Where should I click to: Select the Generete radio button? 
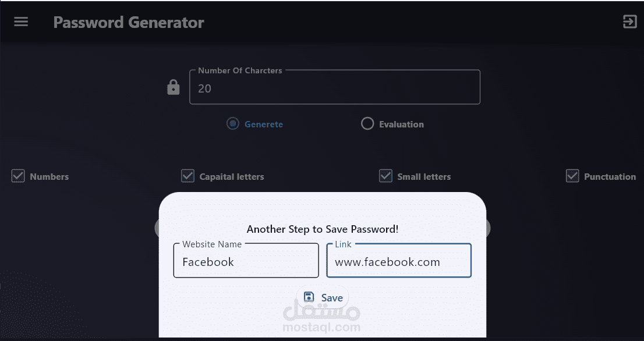pos(233,124)
